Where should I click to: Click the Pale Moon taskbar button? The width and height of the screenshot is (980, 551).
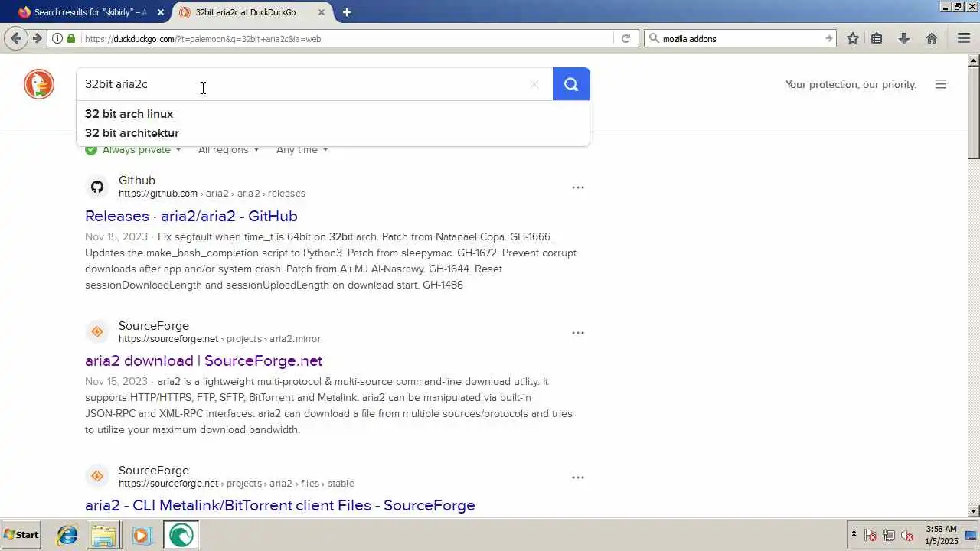click(x=181, y=535)
